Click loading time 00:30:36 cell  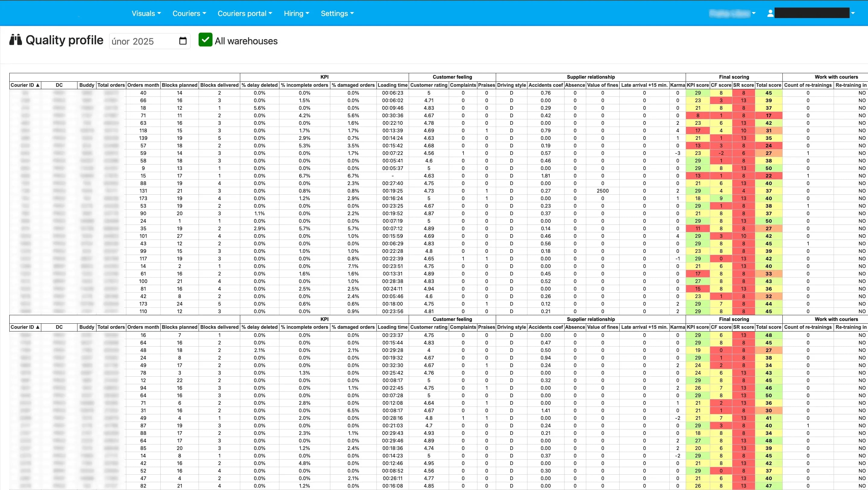click(392, 116)
